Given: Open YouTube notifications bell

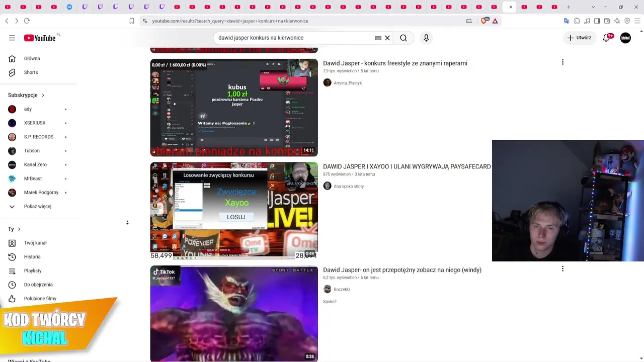Looking at the screenshot, I should pos(606,38).
